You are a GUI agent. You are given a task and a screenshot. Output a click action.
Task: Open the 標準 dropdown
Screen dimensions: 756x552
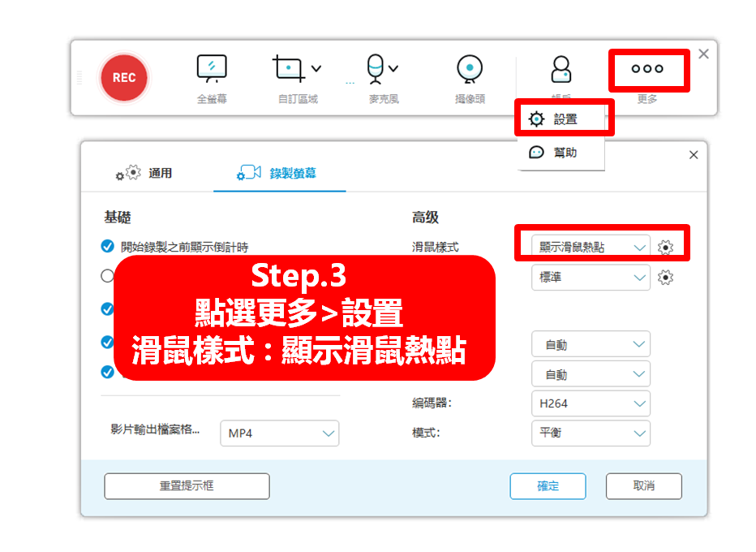[x=591, y=278]
